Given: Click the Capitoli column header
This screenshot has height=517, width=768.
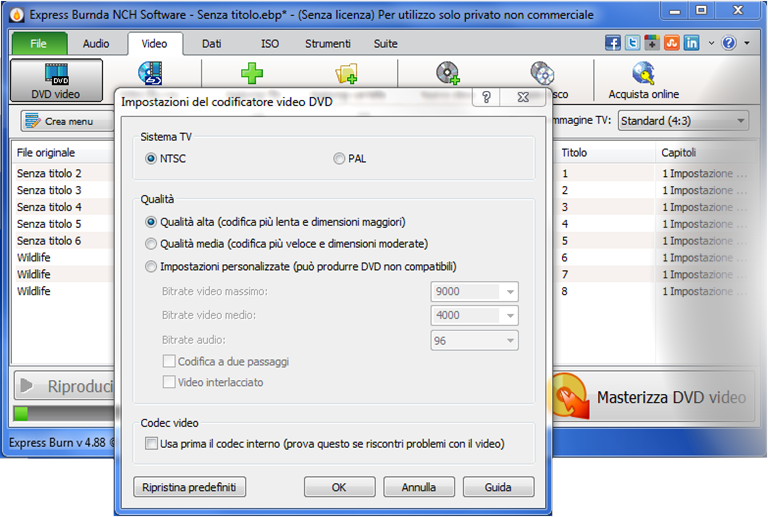Looking at the screenshot, I should point(704,153).
